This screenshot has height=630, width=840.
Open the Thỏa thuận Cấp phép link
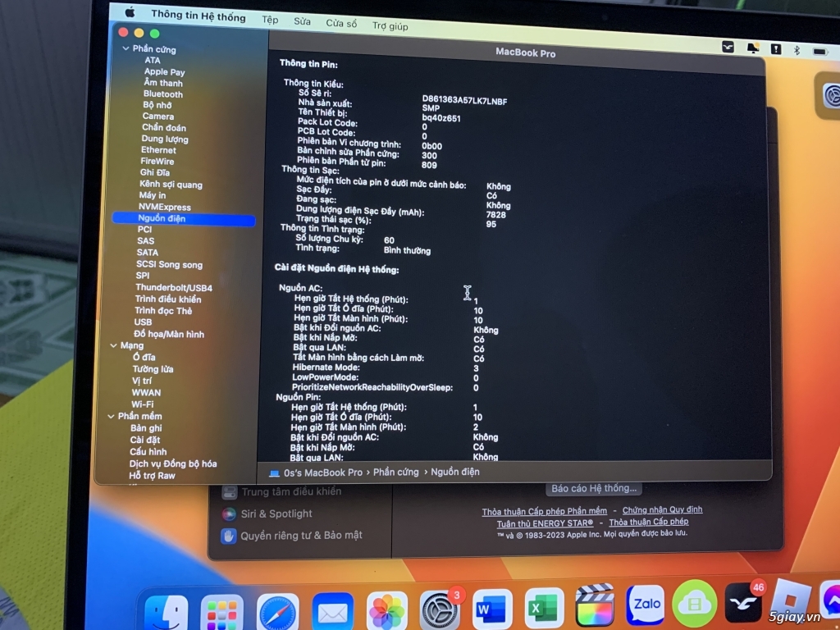pos(649,522)
